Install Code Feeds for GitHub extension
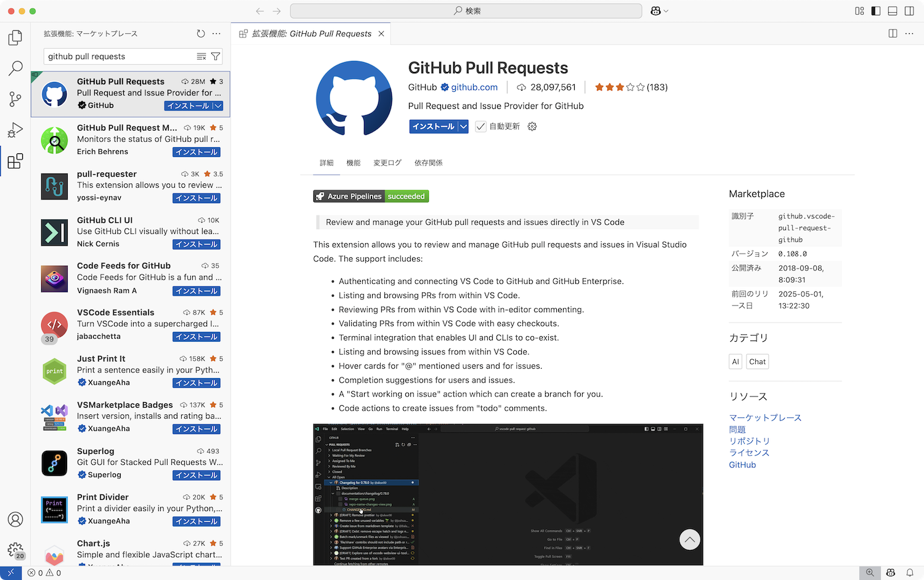Viewport: 924px width, 580px height. point(197,291)
